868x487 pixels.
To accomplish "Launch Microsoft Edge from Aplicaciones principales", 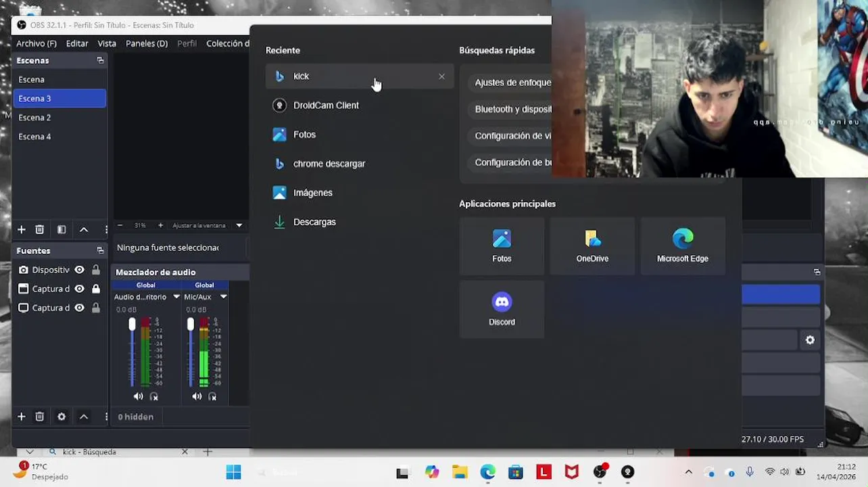I will coord(683,246).
